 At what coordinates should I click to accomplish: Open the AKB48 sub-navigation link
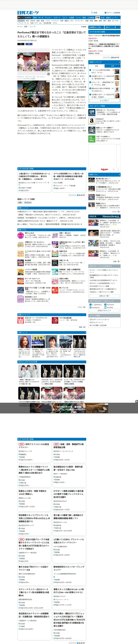33,21
